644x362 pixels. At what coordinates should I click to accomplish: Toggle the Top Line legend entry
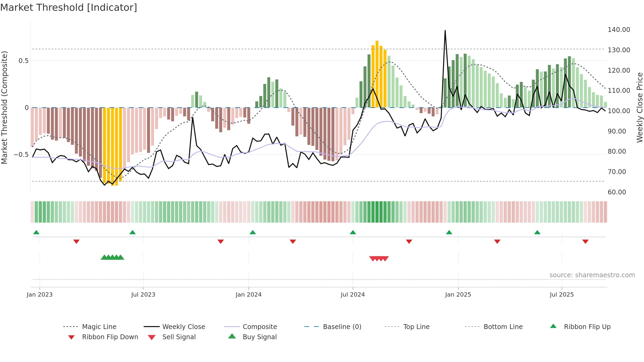(407, 327)
